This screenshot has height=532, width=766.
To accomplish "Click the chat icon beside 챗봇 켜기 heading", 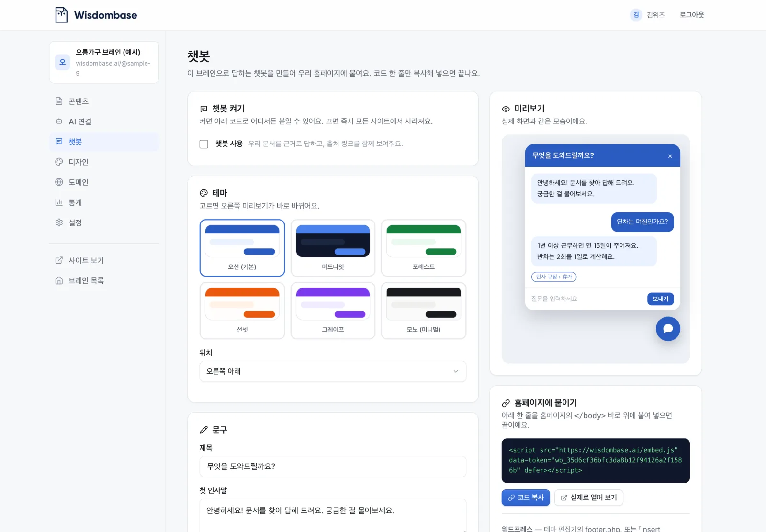I will pyautogui.click(x=203, y=109).
